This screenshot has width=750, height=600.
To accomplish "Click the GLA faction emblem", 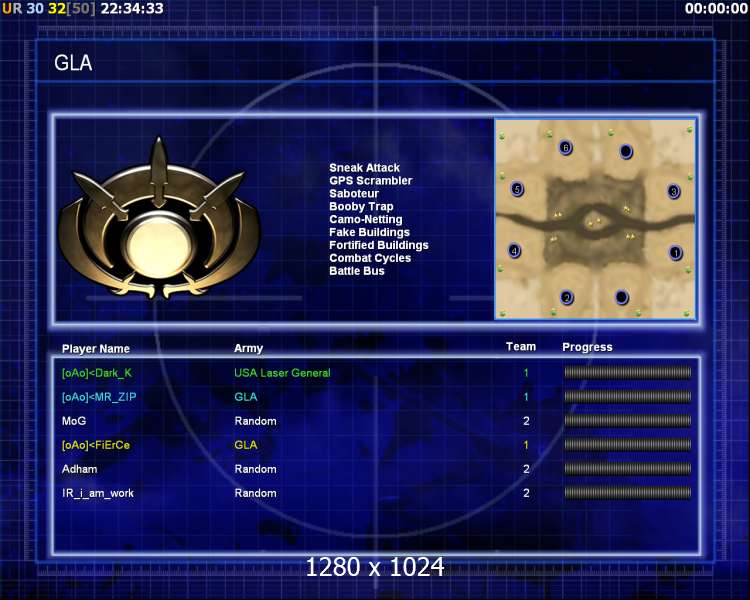I will [x=159, y=219].
